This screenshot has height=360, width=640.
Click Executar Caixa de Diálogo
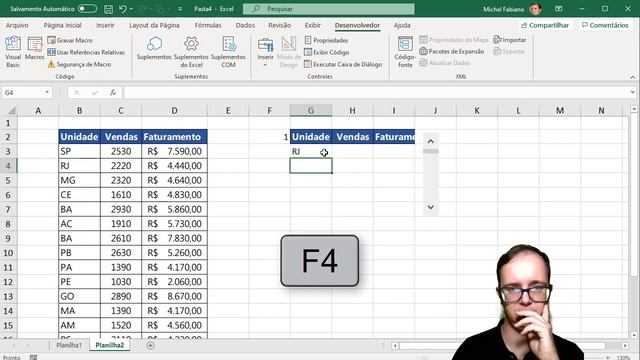coord(343,64)
